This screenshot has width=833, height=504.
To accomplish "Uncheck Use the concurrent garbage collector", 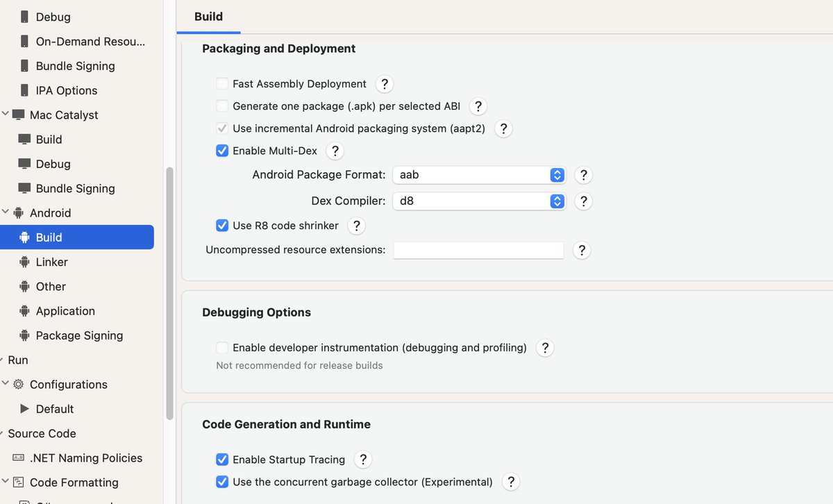I will [222, 482].
